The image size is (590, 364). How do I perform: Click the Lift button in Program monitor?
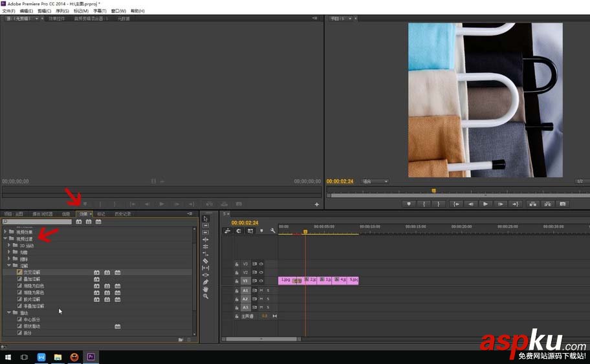click(x=534, y=204)
